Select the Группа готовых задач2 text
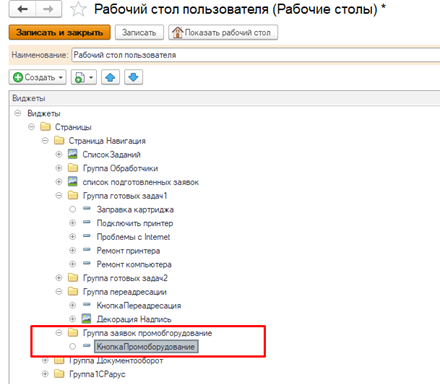 (125, 278)
